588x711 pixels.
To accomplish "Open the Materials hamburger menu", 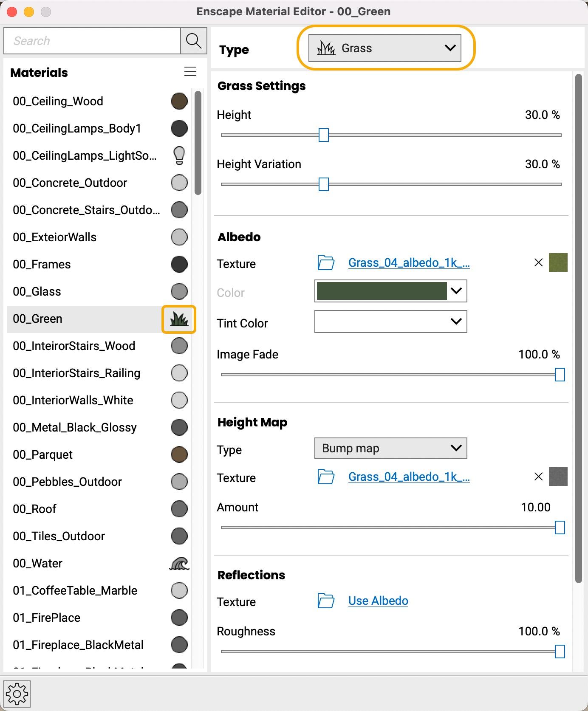I will (190, 72).
